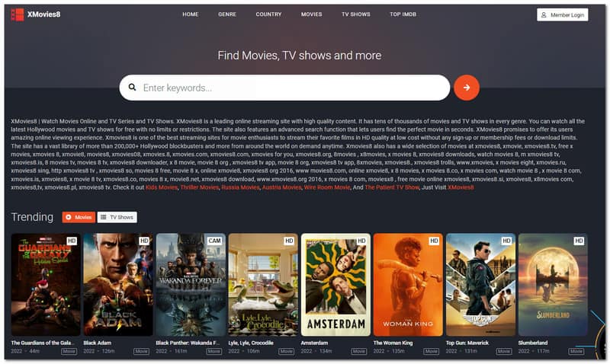Click the Black Adam title text
Screen dimensions: 610x364
coord(98,343)
